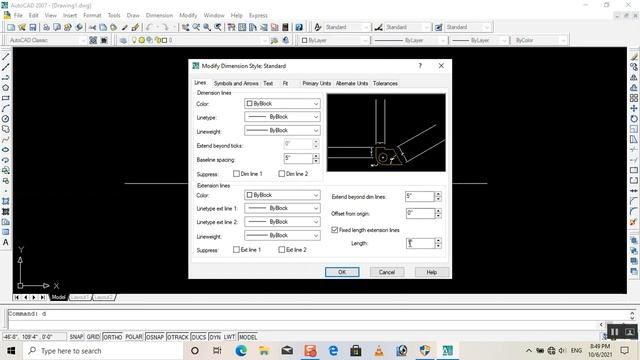640x360 pixels.
Task: Click the Rotate tool in Modify toolbar
Action: [x=633, y=119]
